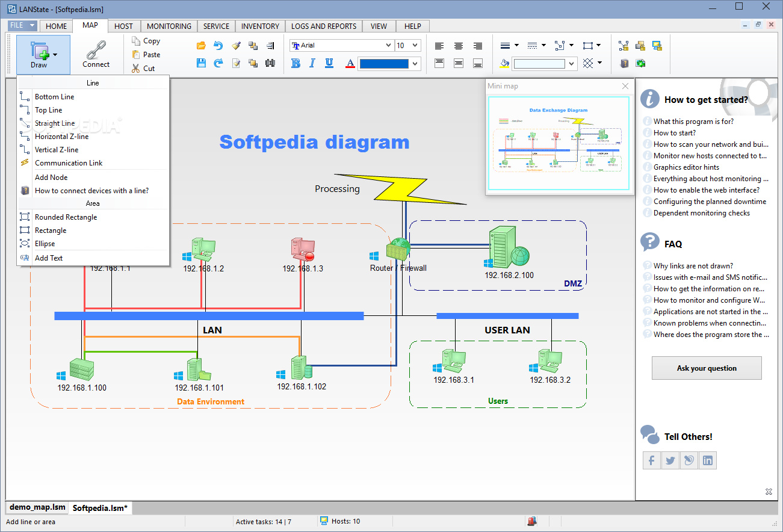Switch to the INVENTORY ribbon tab
Screen dimensions: 783x532
click(260, 26)
